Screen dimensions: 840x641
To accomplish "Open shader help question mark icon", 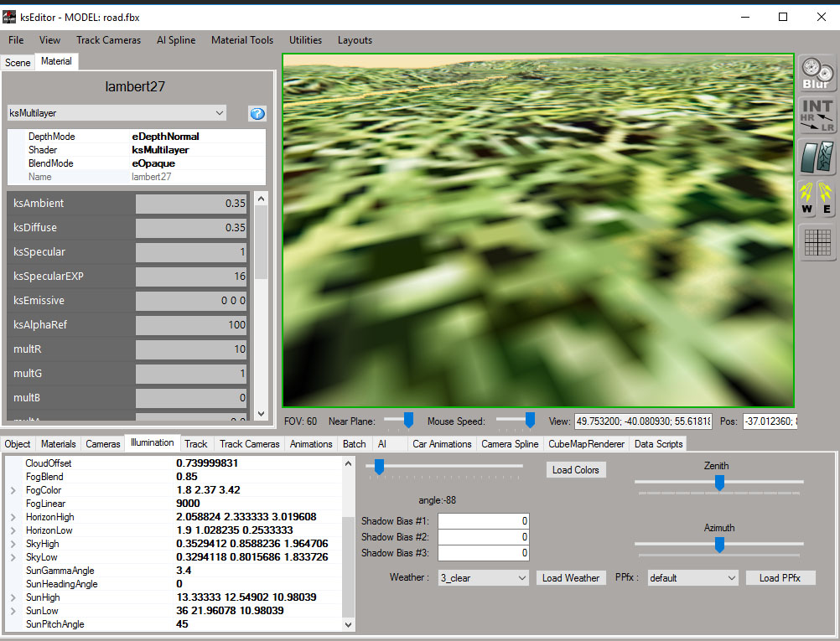I will tap(257, 113).
